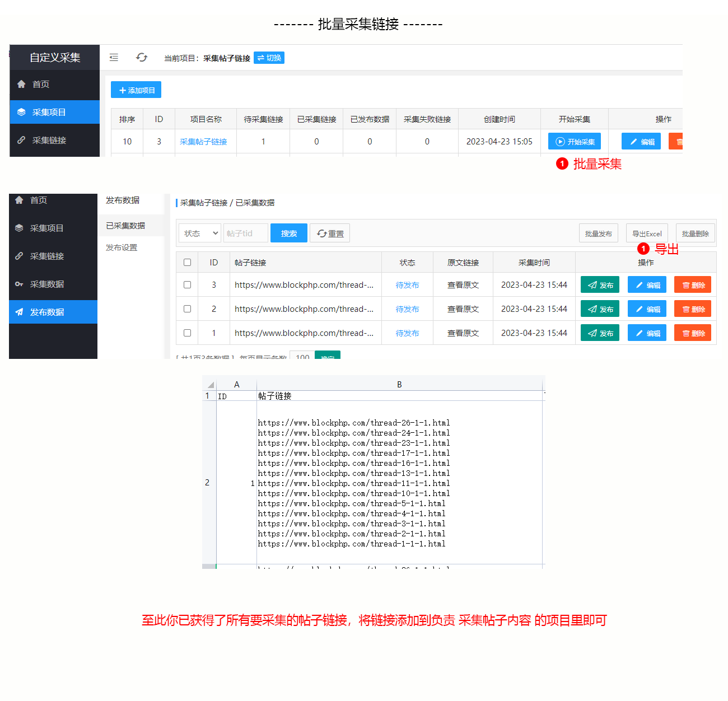728x701 pixels.
Task: Click 2023-04-23 15:05 creation time cell
Action: [500, 142]
